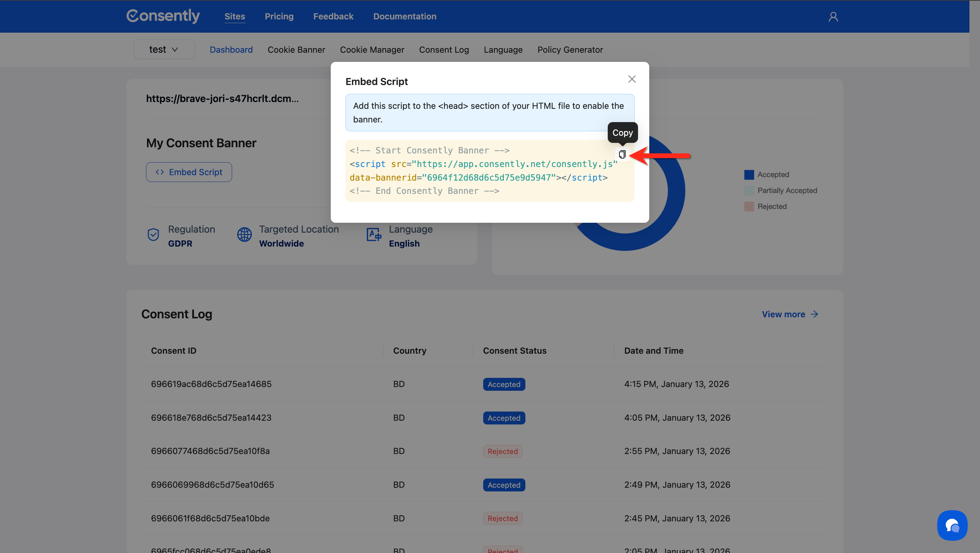Expand the test site dropdown
The width and height of the screenshot is (980, 553).
coord(164,49)
